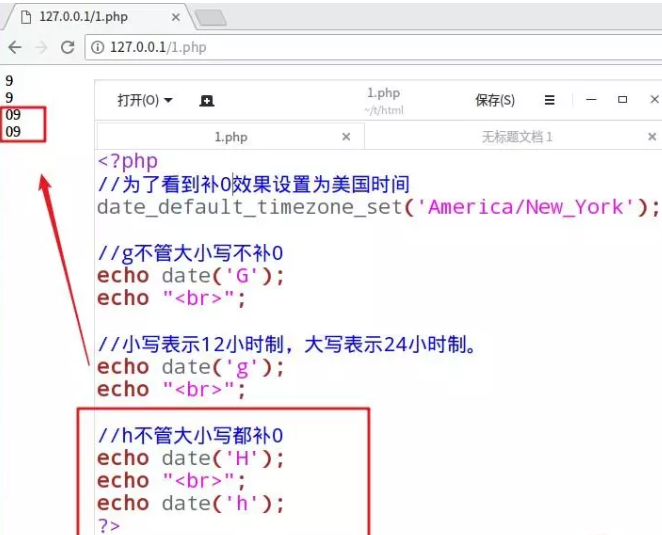Switch to the 无标题文档 1 tab
The image size is (662, 535).
(x=517, y=137)
